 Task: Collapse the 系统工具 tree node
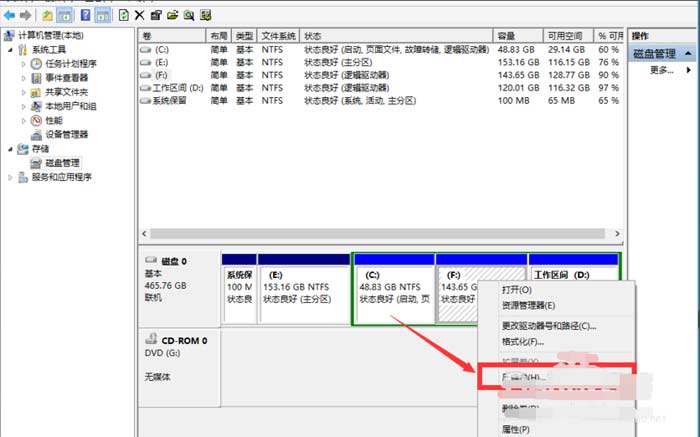[10, 50]
